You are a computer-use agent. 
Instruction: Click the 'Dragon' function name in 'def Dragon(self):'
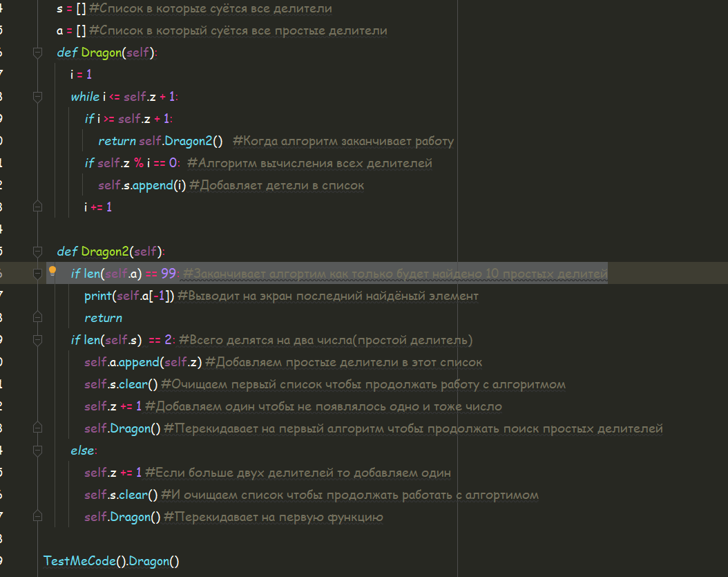point(102,53)
